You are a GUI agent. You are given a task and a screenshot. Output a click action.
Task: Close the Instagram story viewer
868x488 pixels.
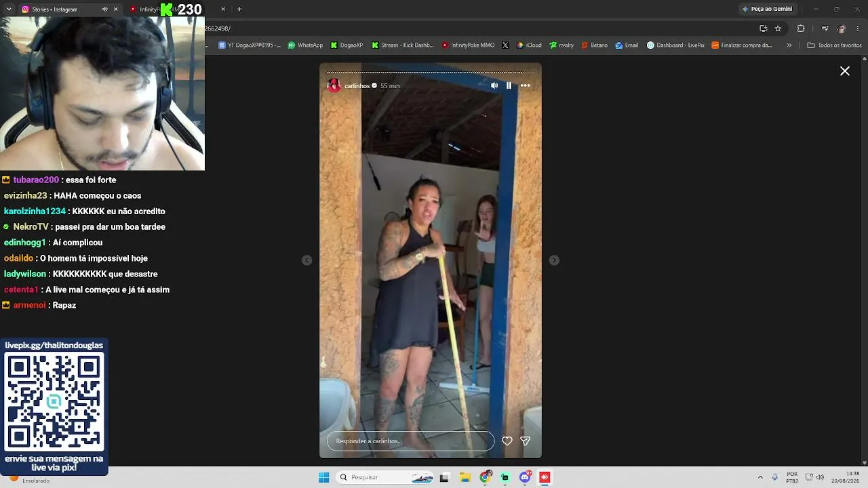845,71
